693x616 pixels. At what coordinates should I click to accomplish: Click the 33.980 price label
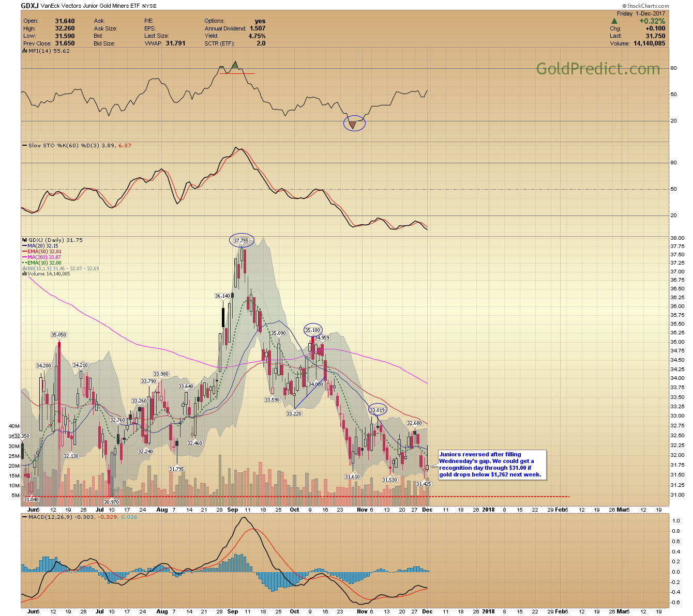coord(161,374)
